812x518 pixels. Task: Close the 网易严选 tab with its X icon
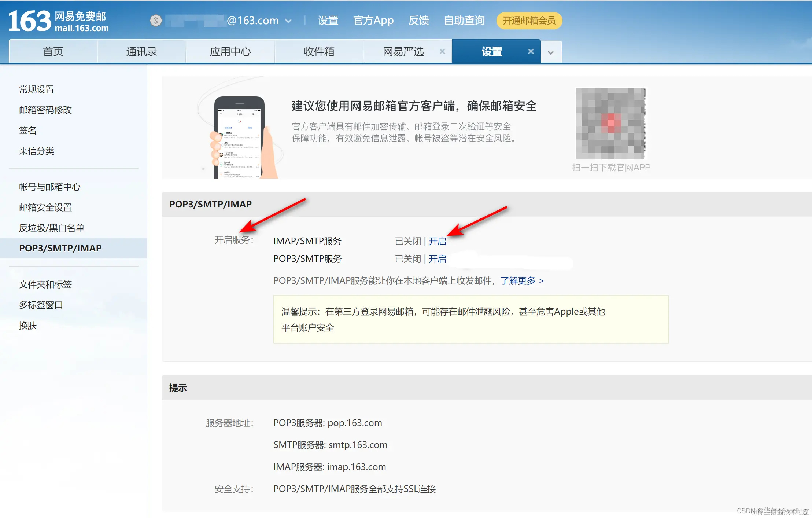click(x=442, y=51)
